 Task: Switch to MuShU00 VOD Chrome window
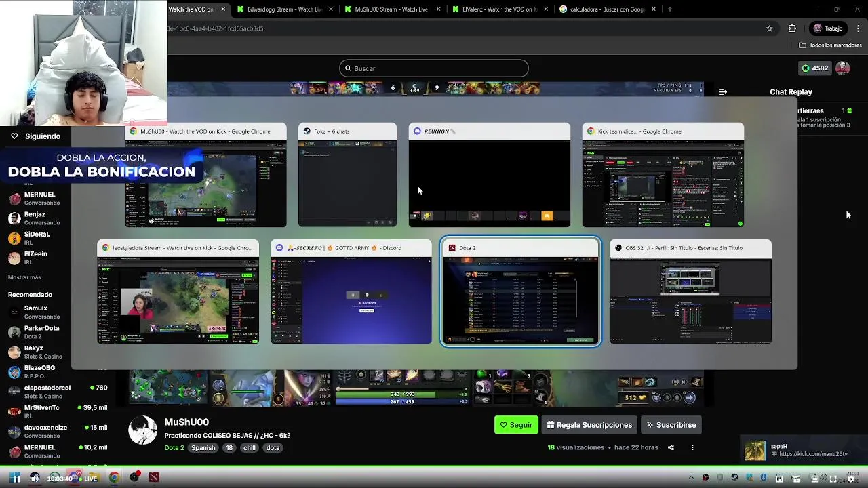205,175
